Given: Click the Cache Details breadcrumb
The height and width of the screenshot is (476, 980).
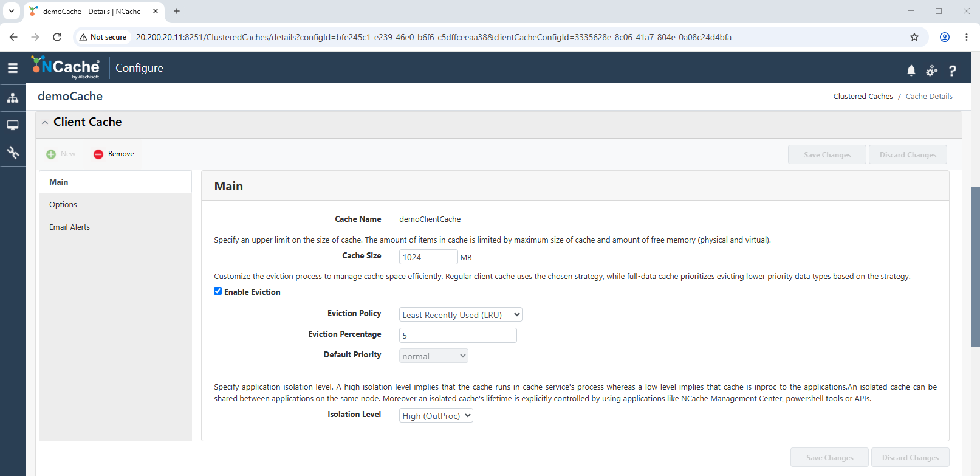Looking at the screenshot, I should click(929, 96).
